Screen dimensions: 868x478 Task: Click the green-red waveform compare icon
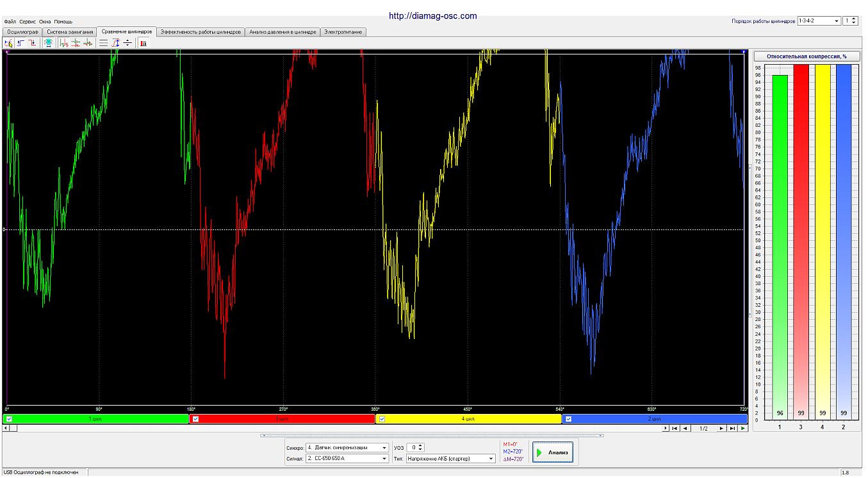tap(76, 43)
